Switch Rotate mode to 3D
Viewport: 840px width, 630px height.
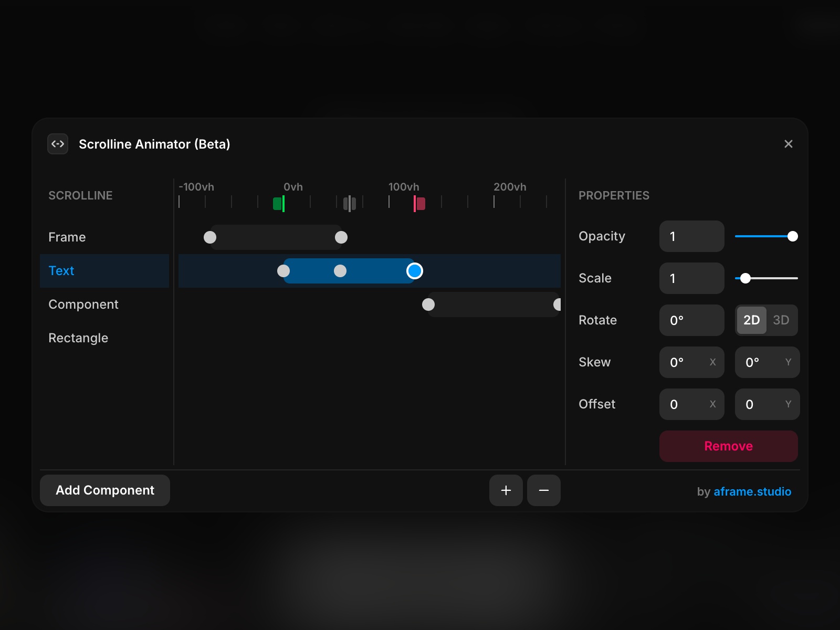782,320
